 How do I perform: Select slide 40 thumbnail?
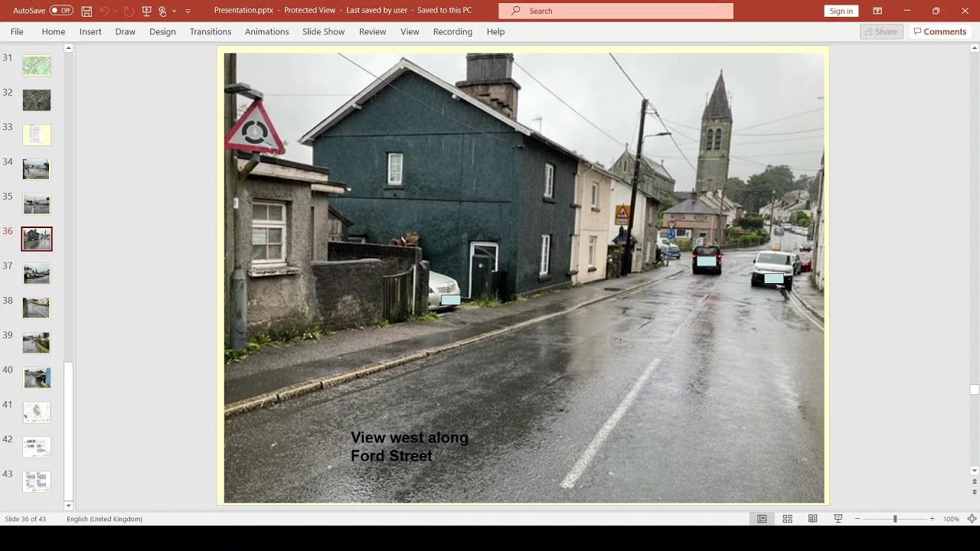[37, 377]
